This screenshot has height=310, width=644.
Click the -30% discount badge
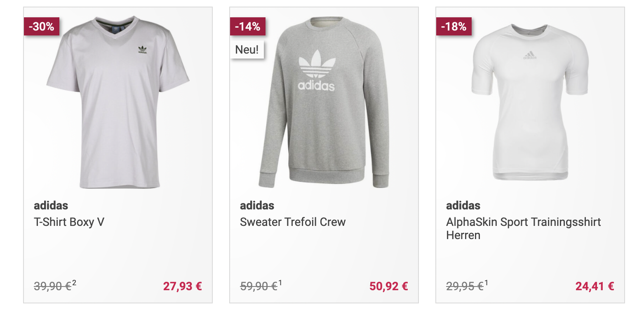[x=42, y=27]
